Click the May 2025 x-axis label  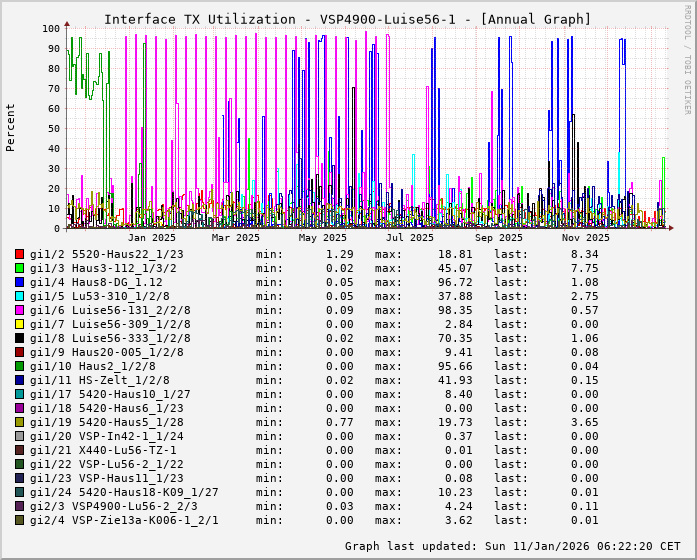[322, 238]
